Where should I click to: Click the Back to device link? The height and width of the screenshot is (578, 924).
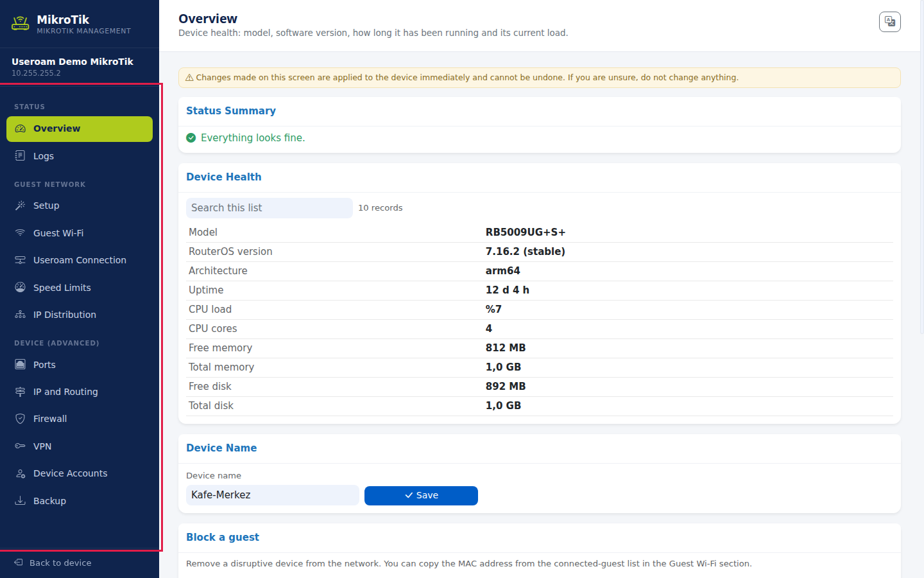(x=60, y=563)
